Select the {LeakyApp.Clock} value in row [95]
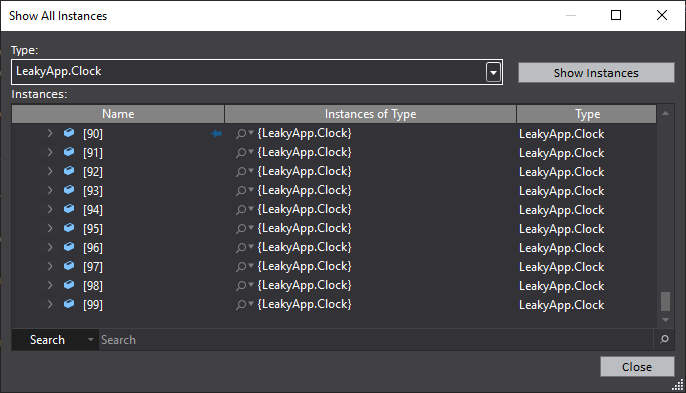 [x=304, y=228]
